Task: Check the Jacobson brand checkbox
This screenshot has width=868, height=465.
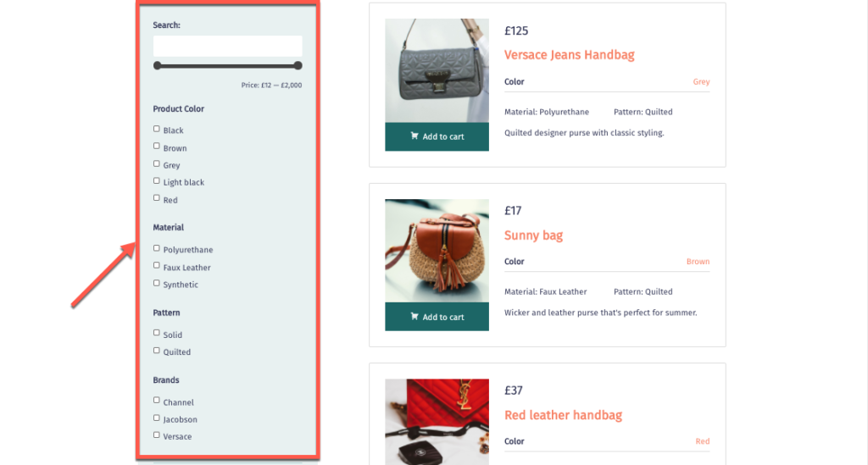Action: pyautogui.click(x=157, y=418)
